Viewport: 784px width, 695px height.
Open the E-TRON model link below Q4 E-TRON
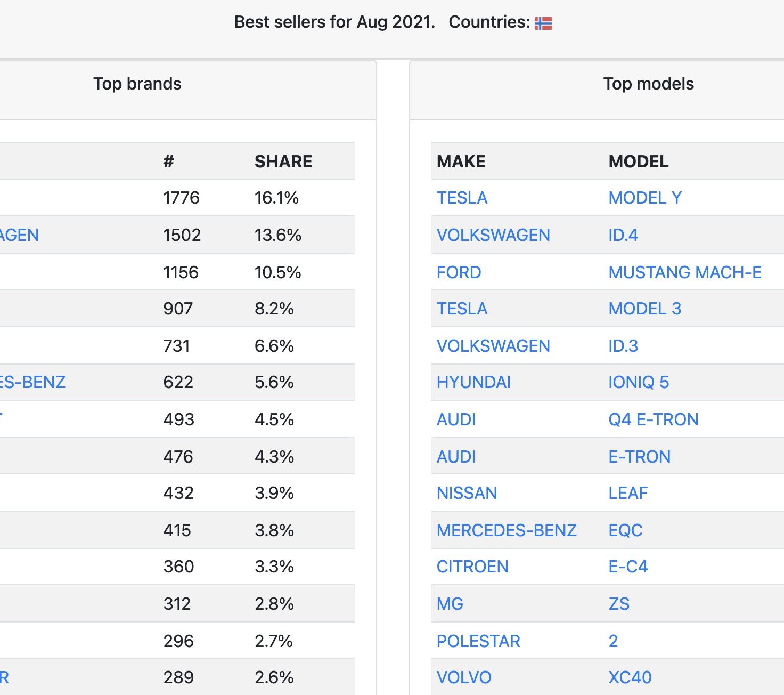[640, 457]
